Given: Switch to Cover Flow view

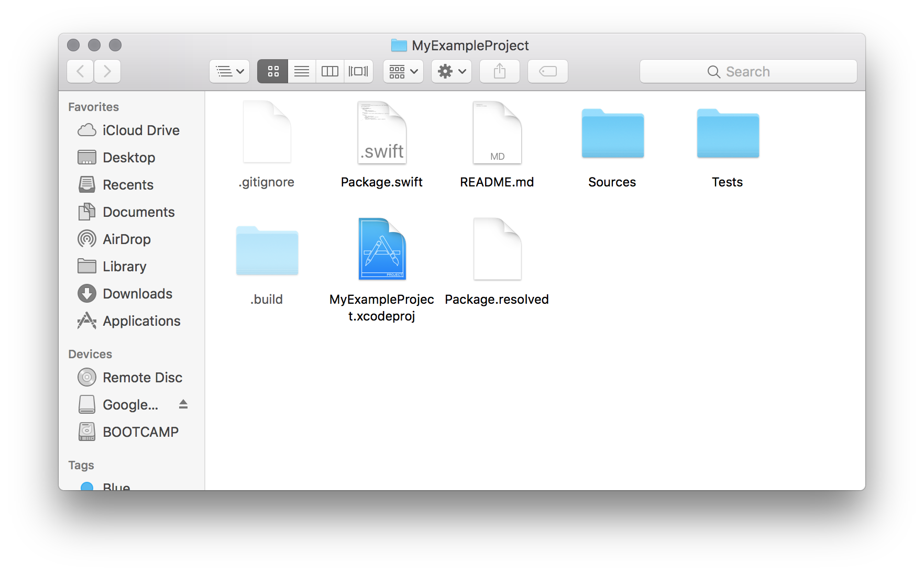Looking at the screenshot, I should click(x=358, y=71).
